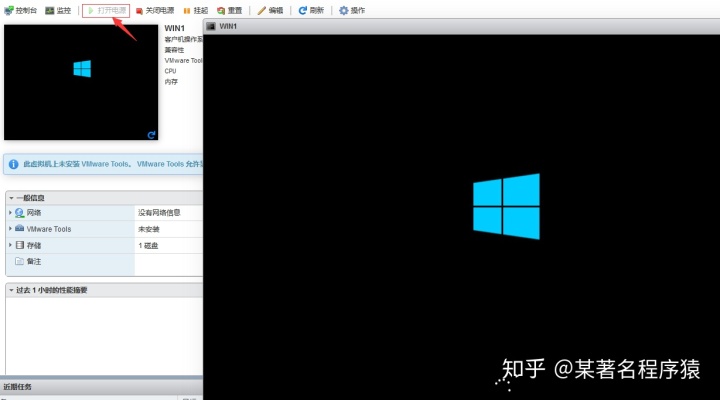Screen dimensions: 720x400
Task: Click the 内存 memory label
Action: point(171,82)
